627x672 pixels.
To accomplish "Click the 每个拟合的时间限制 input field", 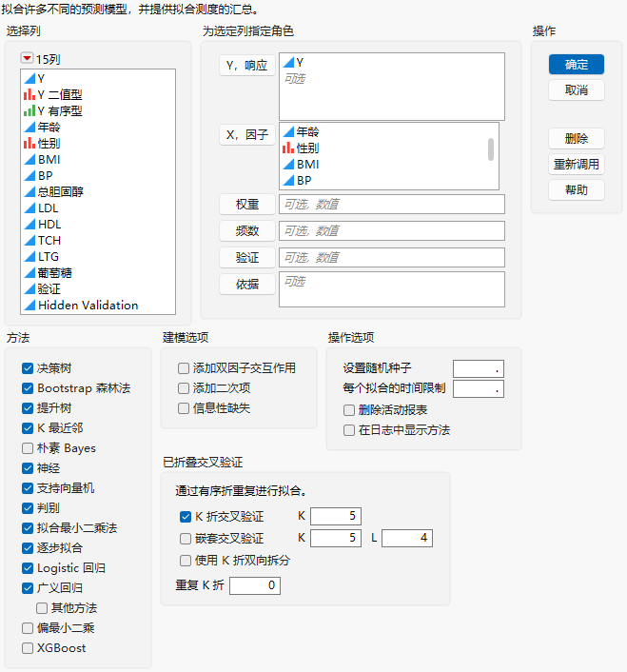I will click(479, 389).
